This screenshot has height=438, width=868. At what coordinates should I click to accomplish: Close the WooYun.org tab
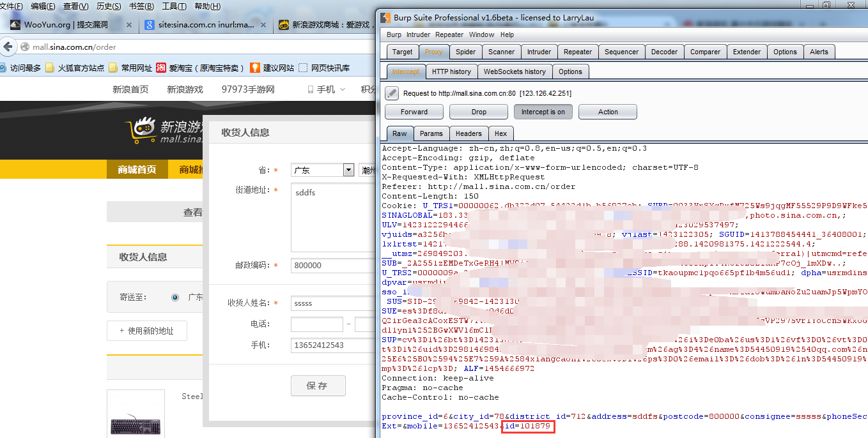[129, 25]
